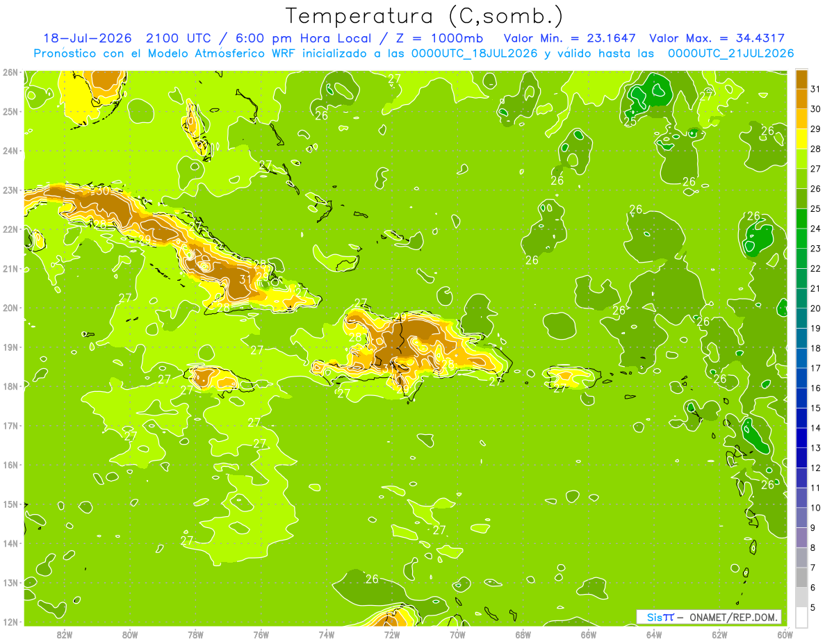The height and width of the screenshot is (644, 834).
Task: Click the "Valor Min. = 23.1647" value
Action: (570, 39)
